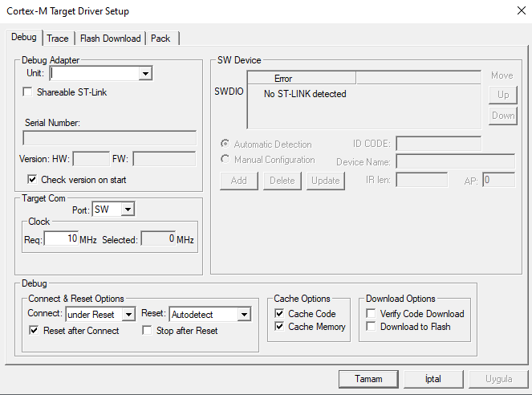Click the Error column header

pos(302,79)
